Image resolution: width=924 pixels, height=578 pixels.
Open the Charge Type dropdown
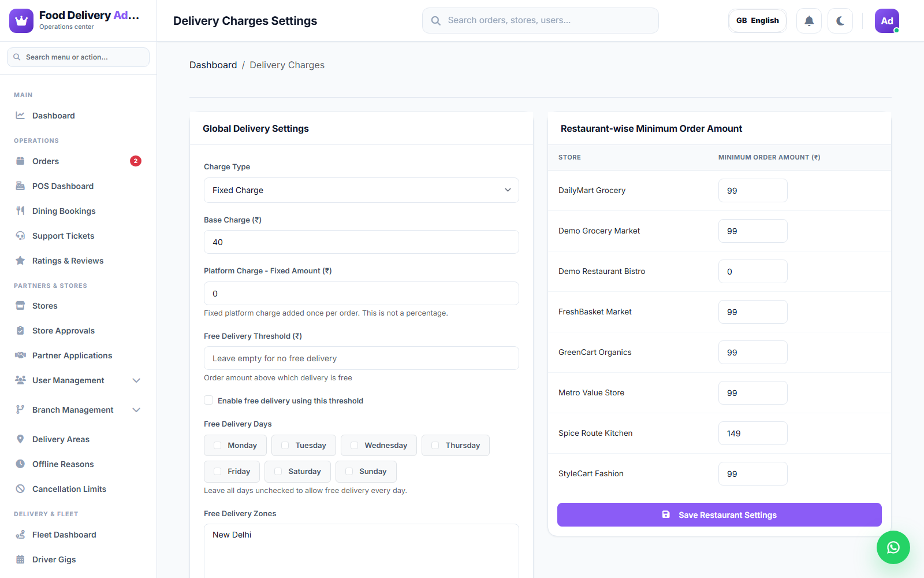[x=362, y=190]
